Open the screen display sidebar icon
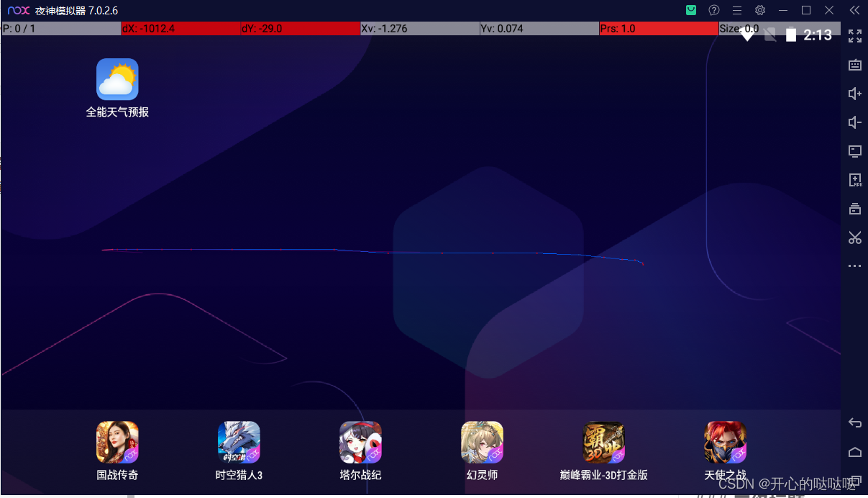 click(855, 151)
